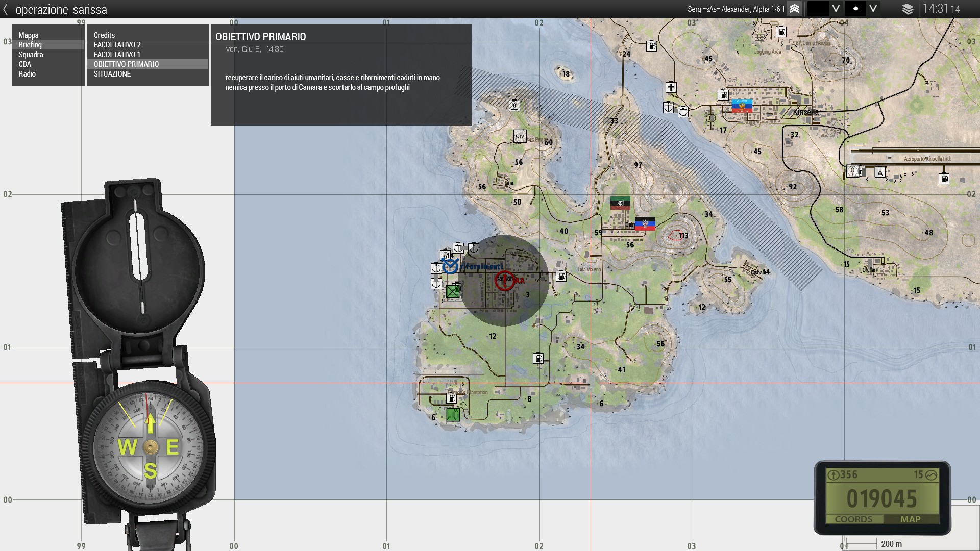This screenshot has width=980, height=551.
Task: Select the FACOLTATIVO 2 briefing entry
Action: click(x=148, y=45)
